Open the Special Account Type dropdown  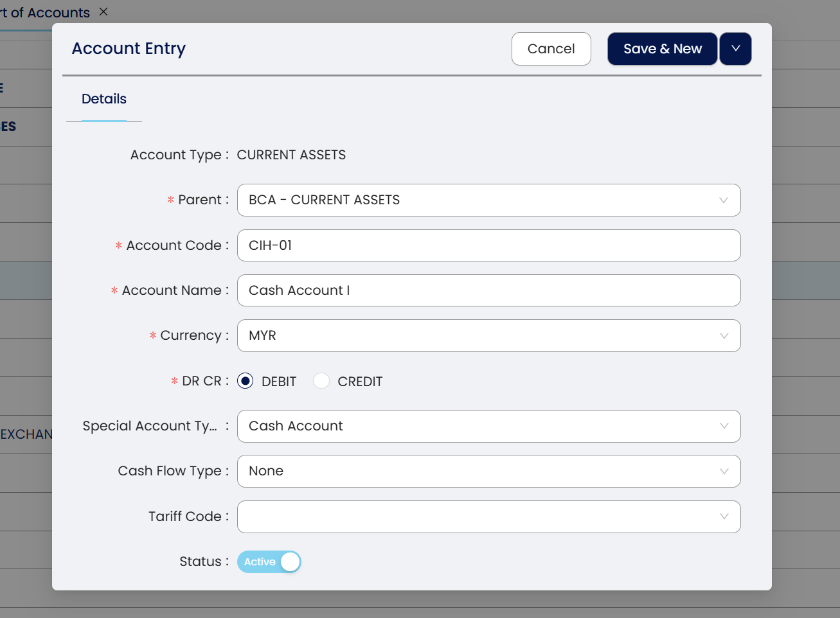point(488,426)
